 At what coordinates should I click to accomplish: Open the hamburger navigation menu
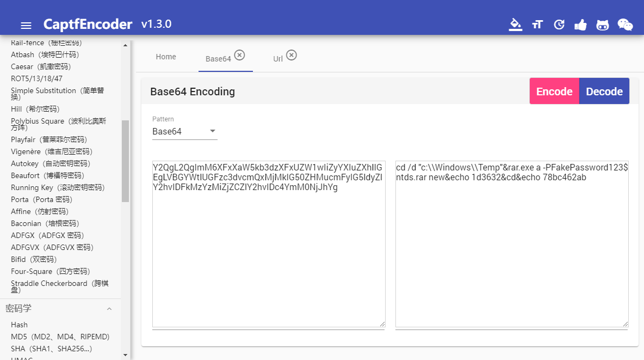point(26,26)
